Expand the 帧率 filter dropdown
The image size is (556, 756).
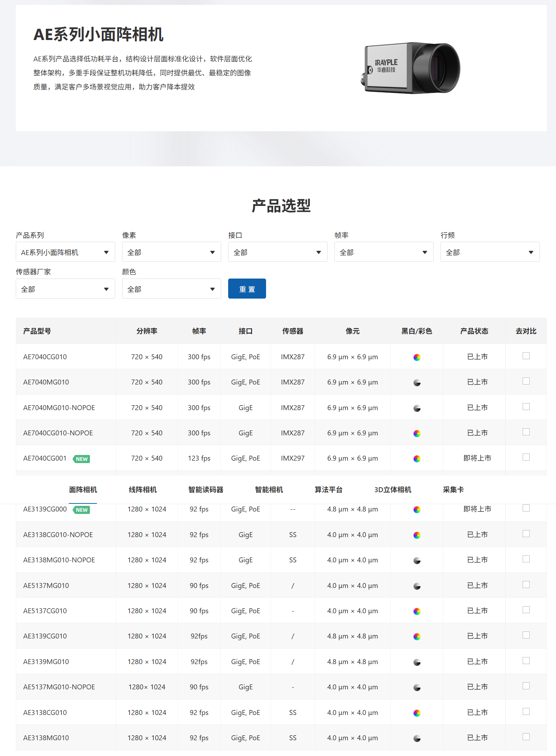tap(384, 252)
